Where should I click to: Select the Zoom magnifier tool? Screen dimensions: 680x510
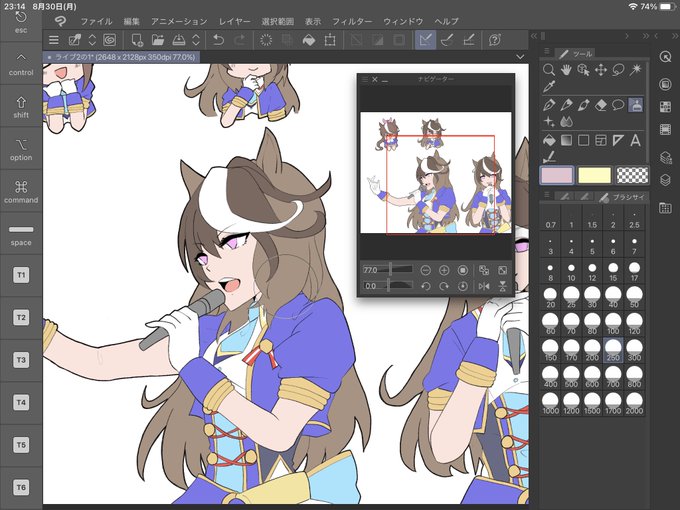(549, 70)
